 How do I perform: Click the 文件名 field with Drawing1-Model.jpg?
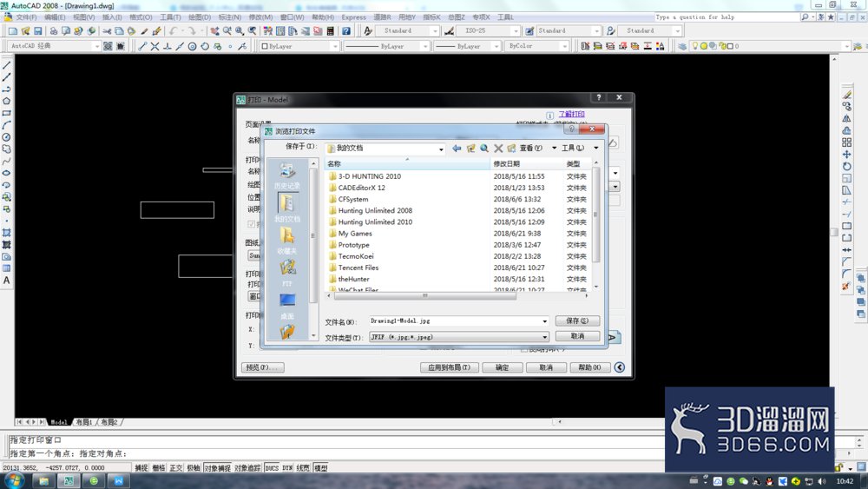(459, 321)
